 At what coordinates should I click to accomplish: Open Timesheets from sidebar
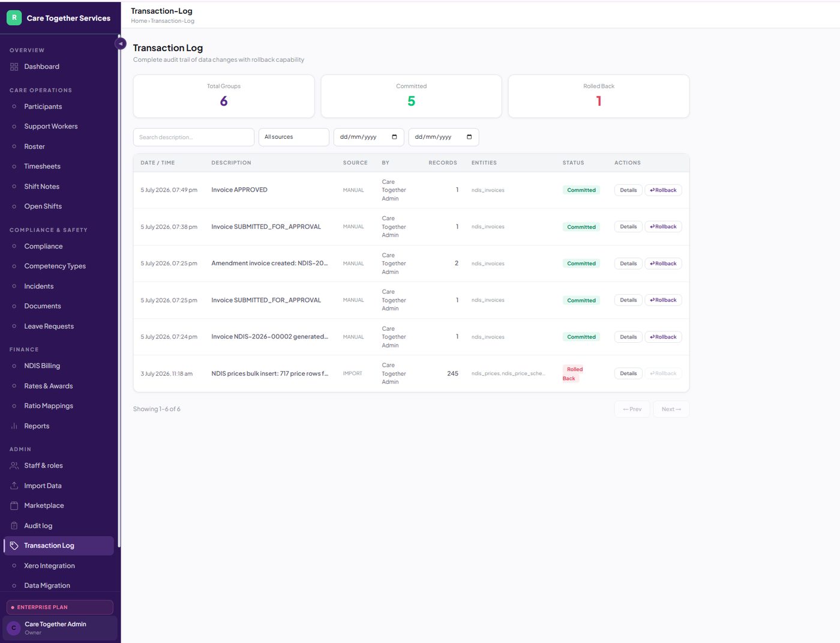[x=58, y=166]
